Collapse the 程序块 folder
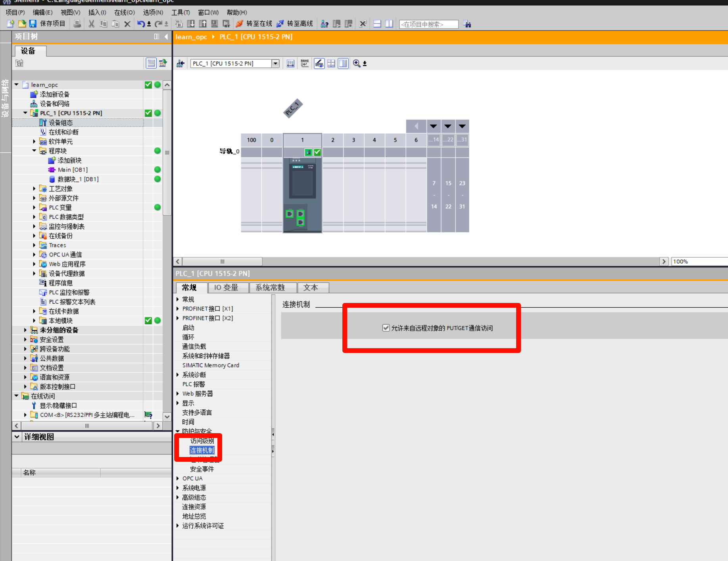The image size is (728, 561). [34, 150]
